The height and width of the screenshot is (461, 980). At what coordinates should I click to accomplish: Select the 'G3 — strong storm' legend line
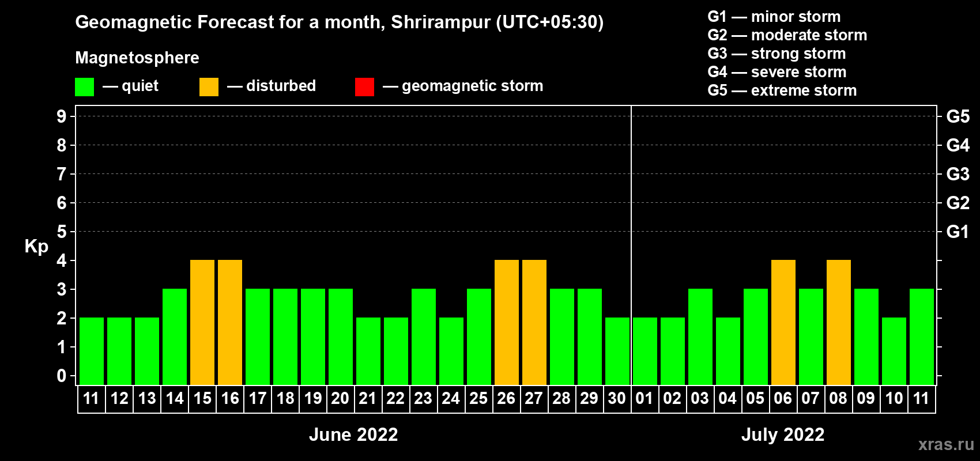coord(777,54)
